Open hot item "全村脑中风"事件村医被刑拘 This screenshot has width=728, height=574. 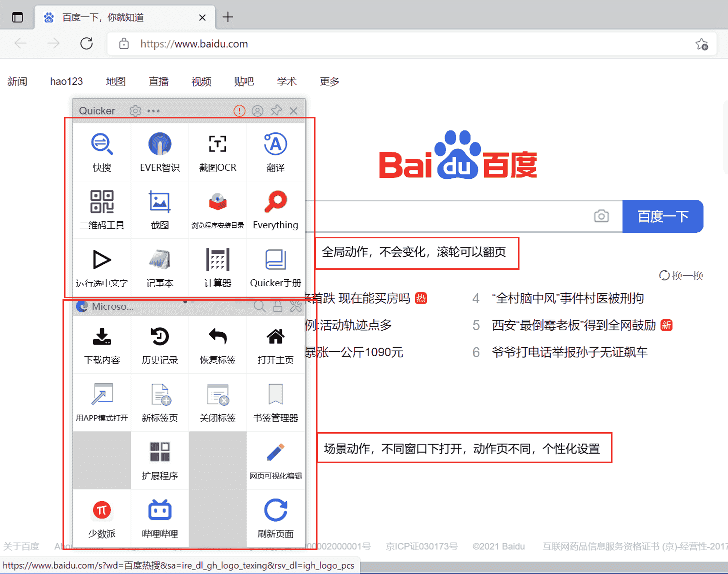coord(568,298)
